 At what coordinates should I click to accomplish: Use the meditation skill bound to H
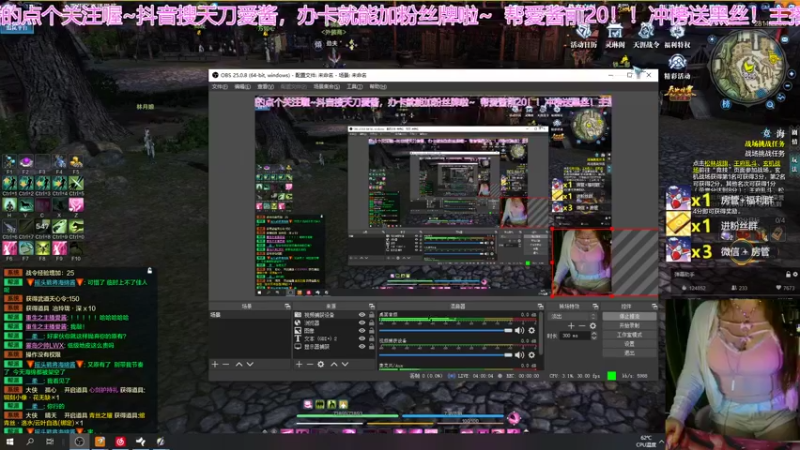pyautogui.click(x=10, y=205)
